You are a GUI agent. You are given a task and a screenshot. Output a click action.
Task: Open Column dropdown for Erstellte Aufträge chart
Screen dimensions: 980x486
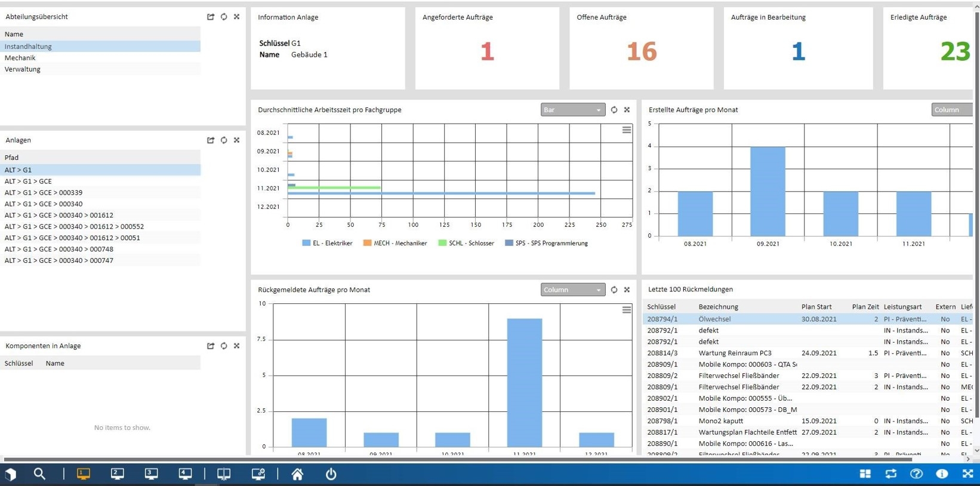click(x=952, y=110)
